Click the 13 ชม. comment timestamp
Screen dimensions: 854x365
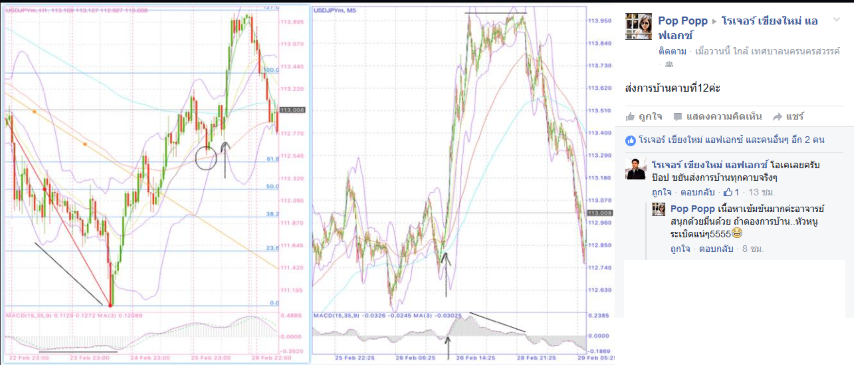tap(763, 192)
